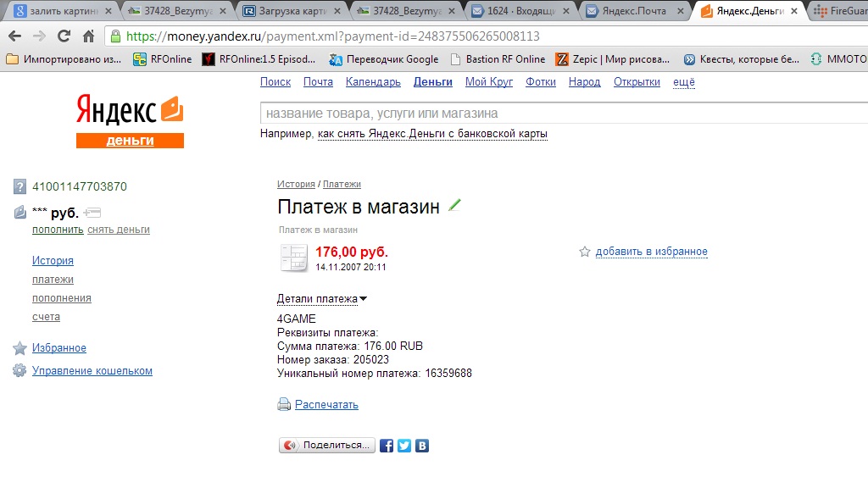Open the RFOnline bookmark in bookmarks bar
Screen dimensions: 868x488
point(162,59)
